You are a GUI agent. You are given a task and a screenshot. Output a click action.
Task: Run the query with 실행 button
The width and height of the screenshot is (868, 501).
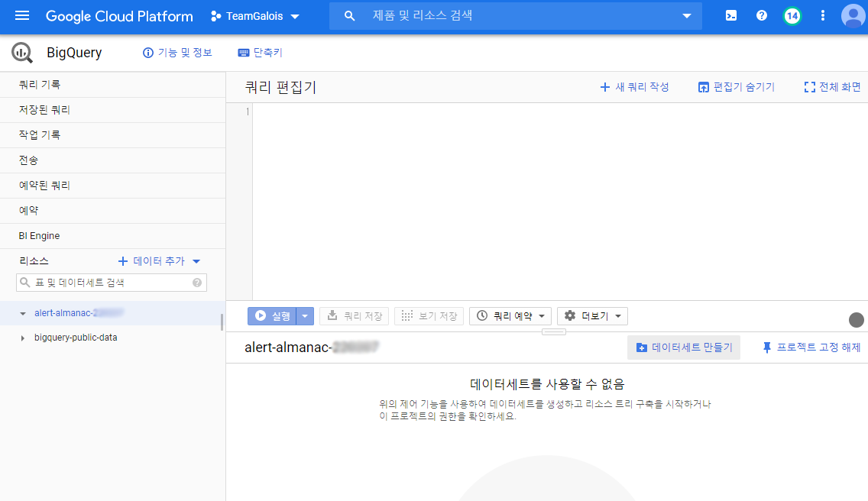coord(272,316)
